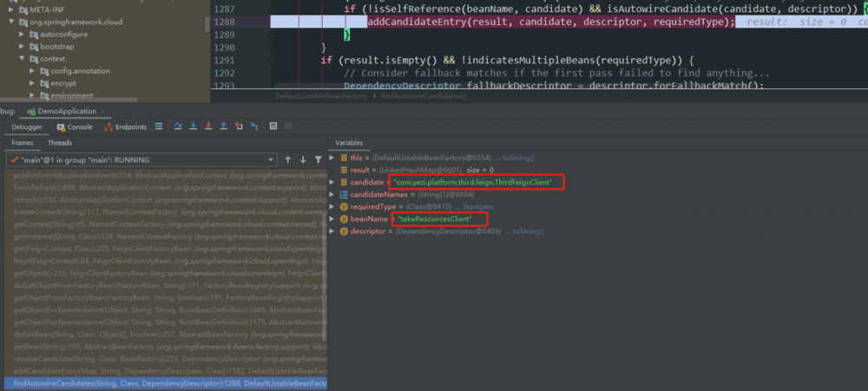Screen dimensions: 868x391
Task: Click code line 1291 result.isEmpty() statement
Action: coord(507,61)
